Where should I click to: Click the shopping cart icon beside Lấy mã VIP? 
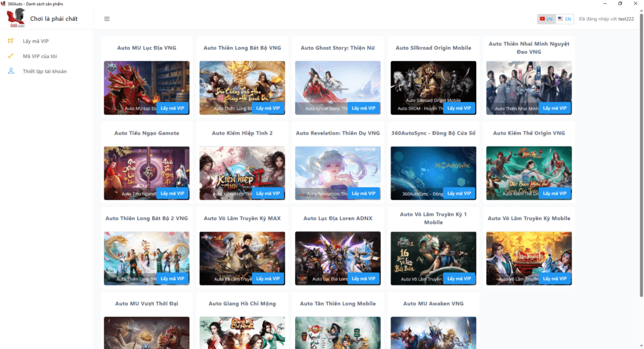11,41
